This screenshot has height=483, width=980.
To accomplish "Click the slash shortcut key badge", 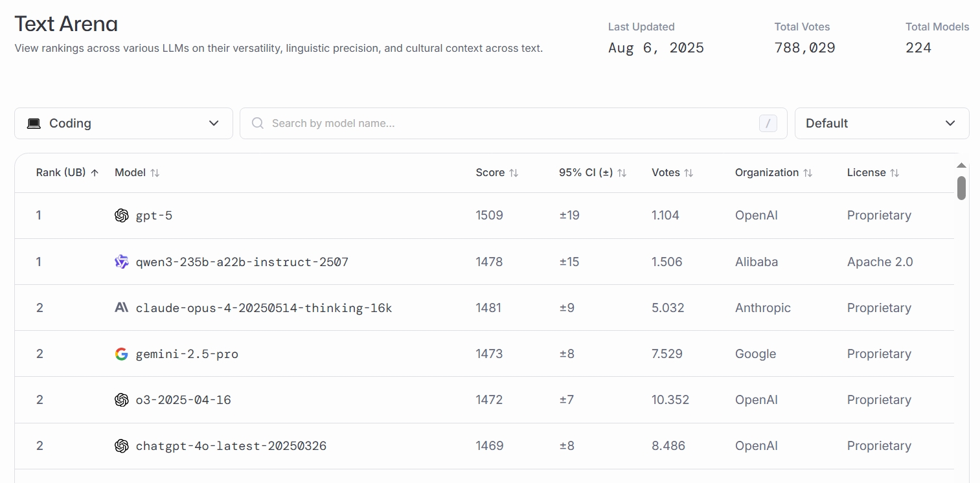I will 768,123.
